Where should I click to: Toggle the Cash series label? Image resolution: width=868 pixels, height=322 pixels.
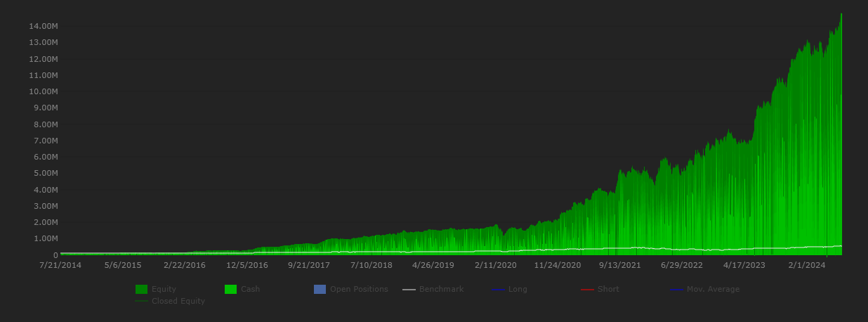coord(251,289)
